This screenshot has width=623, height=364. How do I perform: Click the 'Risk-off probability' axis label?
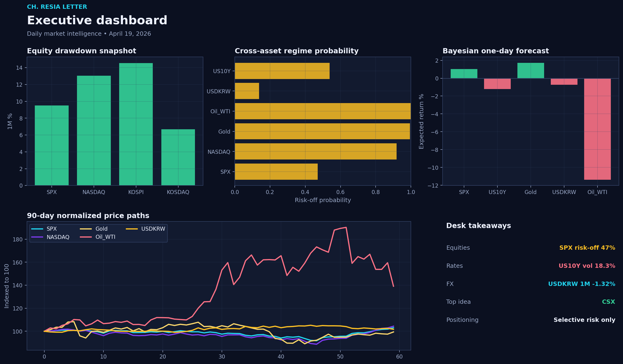click(x=323, y=200)
